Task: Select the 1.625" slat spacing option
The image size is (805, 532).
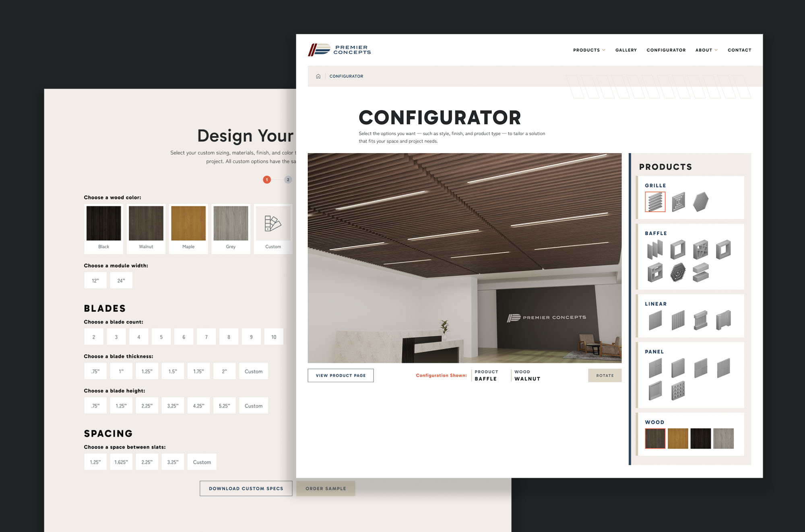Action: [121, 462]
